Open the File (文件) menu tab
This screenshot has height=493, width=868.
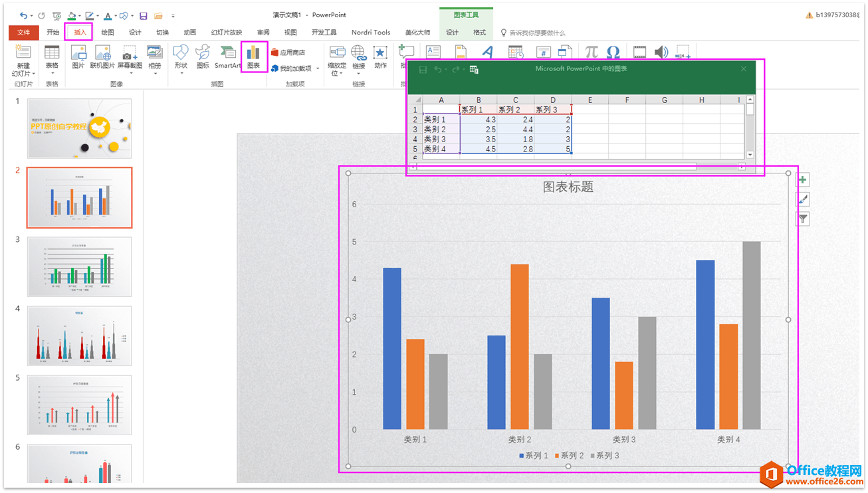tap(23, 33)
